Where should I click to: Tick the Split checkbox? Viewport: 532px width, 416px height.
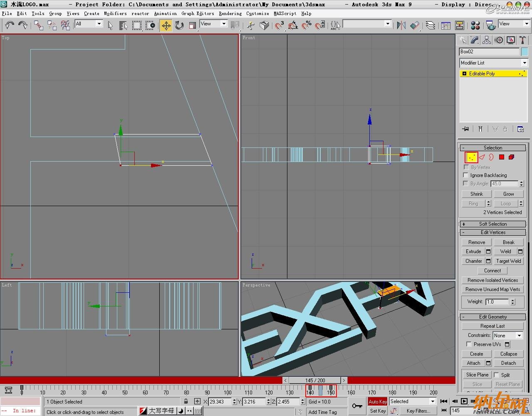[497, 375]
